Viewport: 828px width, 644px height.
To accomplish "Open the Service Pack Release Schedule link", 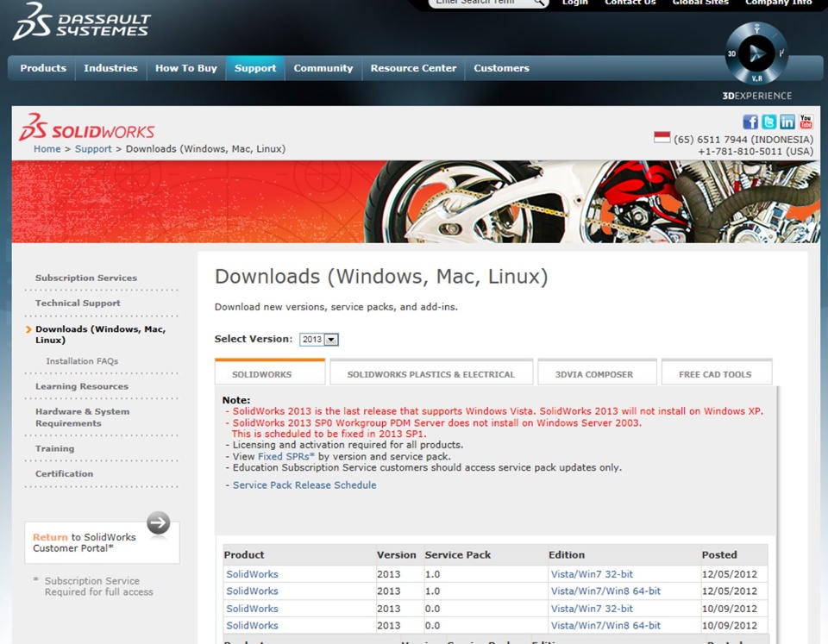I will 304,485.
